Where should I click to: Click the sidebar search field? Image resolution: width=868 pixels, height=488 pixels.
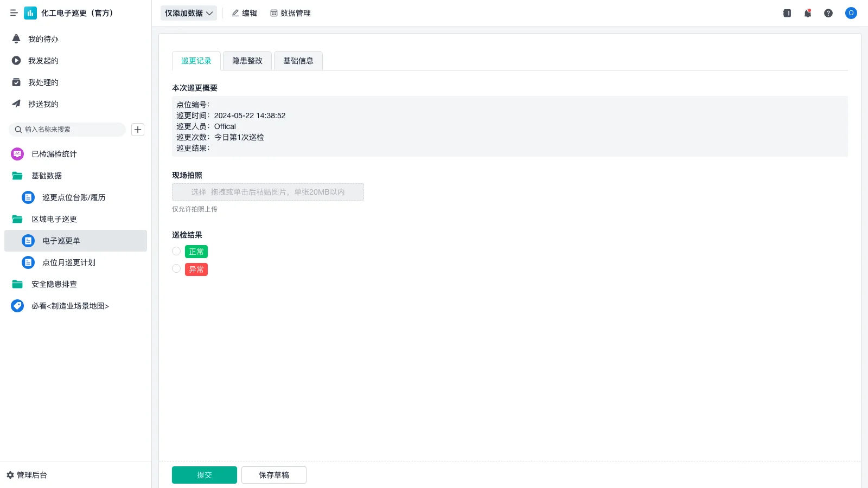pyautogui.click(x=67, y=129)
